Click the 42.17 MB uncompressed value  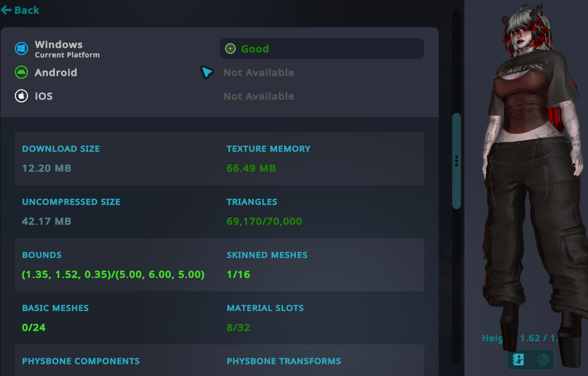[x=46, y=222]
